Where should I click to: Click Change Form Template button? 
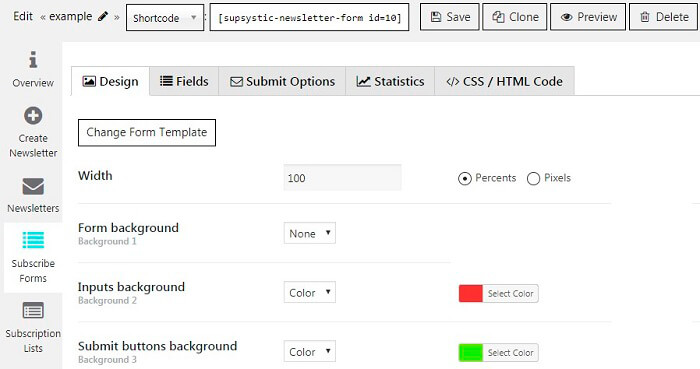(x=147, y=133)
